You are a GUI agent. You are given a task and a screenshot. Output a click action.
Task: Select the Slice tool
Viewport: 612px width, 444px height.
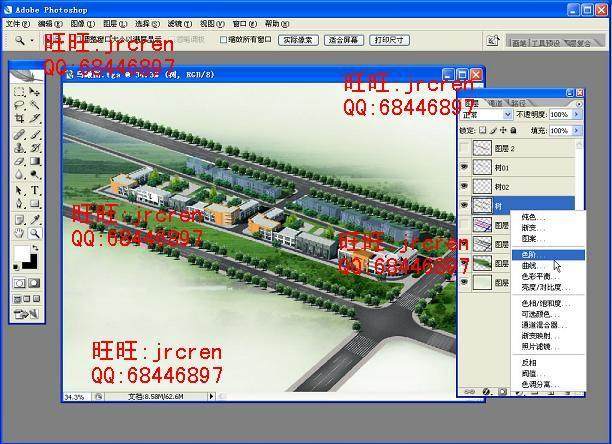[x=34, y=118]
